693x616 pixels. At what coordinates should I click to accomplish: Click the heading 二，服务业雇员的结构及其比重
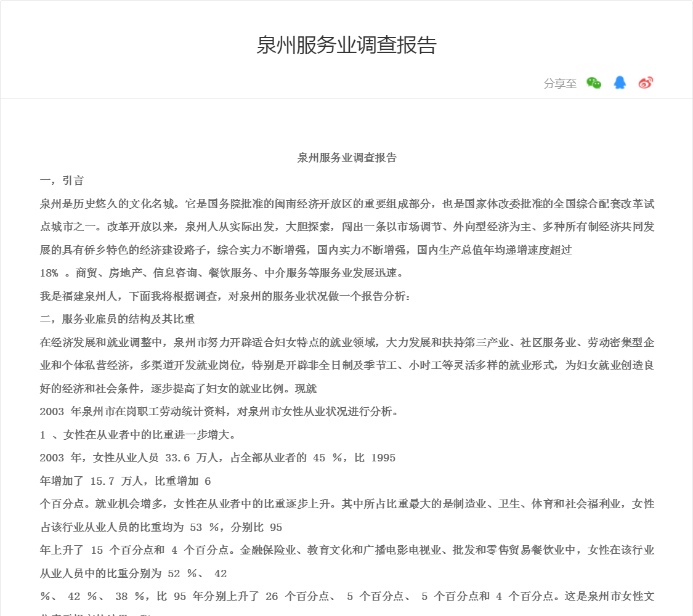pyautogui.click(x=117, y=319)
